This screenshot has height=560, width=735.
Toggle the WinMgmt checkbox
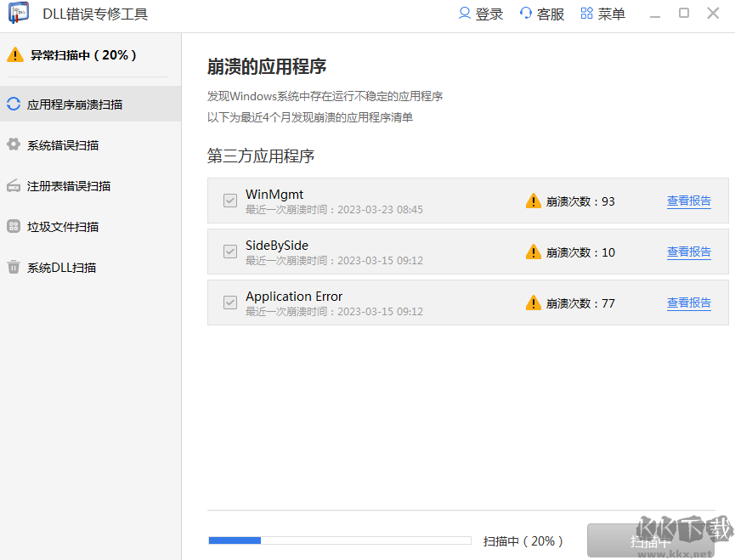229,201
